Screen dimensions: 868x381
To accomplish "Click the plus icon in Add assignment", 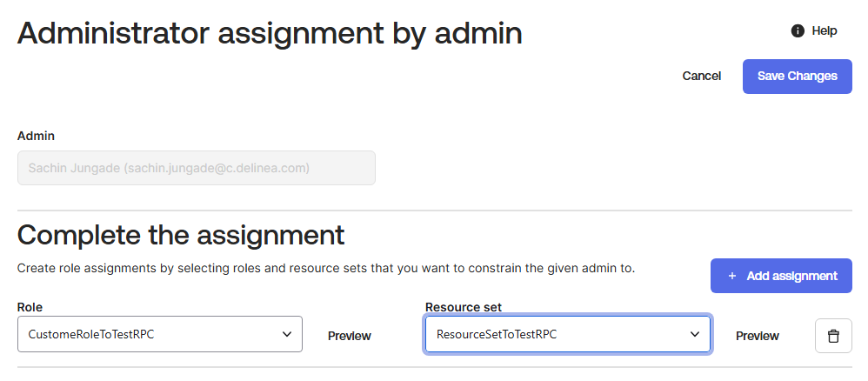I will (731, 276).
